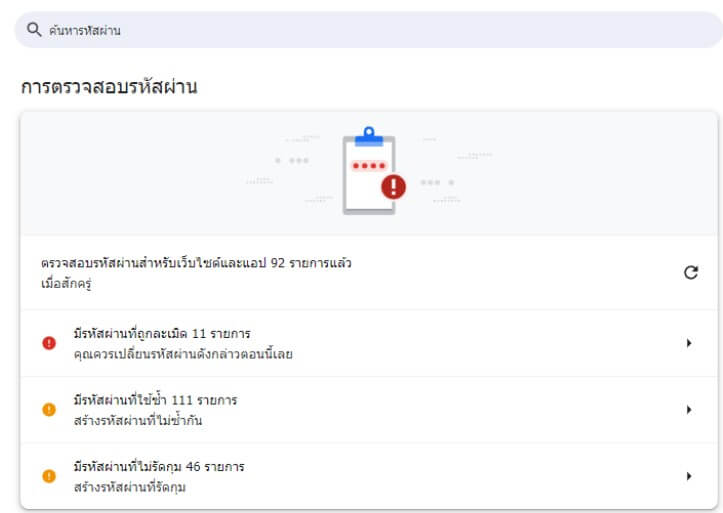Expand the 46 weak passwords row arrow
Image resolution: width=723 pixels, height=513 pixels.
click(689, 476)
